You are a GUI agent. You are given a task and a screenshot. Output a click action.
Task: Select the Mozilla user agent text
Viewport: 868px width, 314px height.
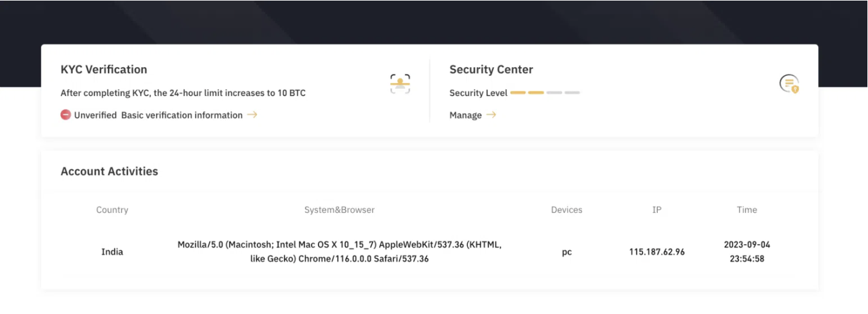(x=339, y=252)
